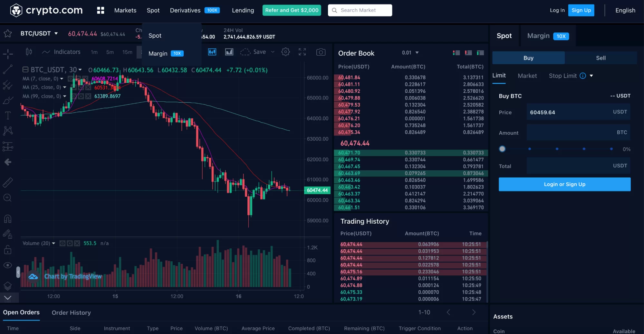The width and height of the screenshot is (644, 334).
Task: Select the crosshair cursor tool
Action: coord(8,54)
